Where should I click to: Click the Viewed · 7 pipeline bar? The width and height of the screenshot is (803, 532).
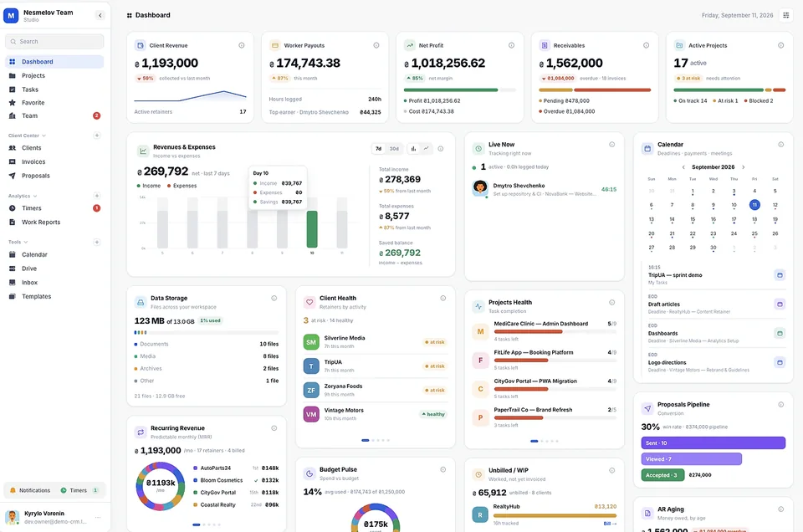(x=692, y=458)
